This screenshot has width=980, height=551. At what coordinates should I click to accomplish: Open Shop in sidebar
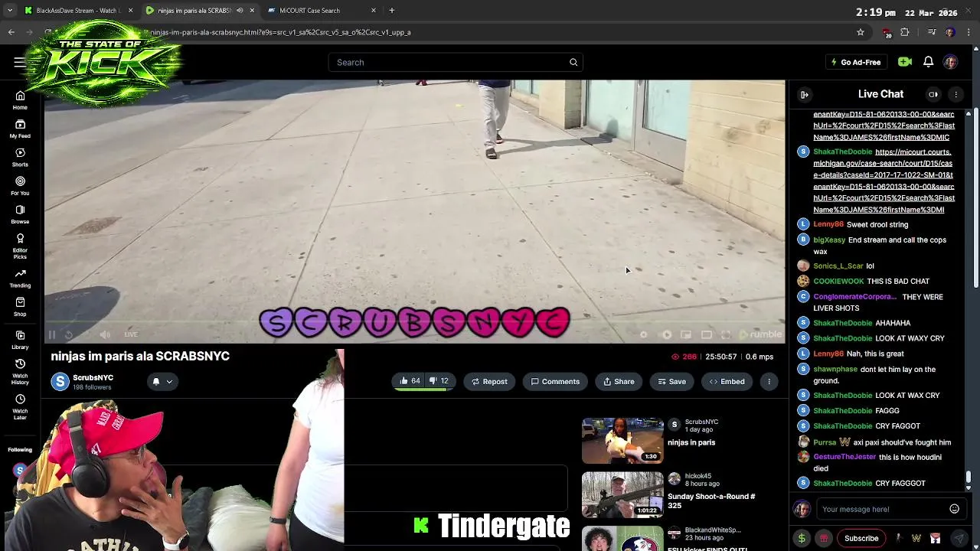coord(20,306)
